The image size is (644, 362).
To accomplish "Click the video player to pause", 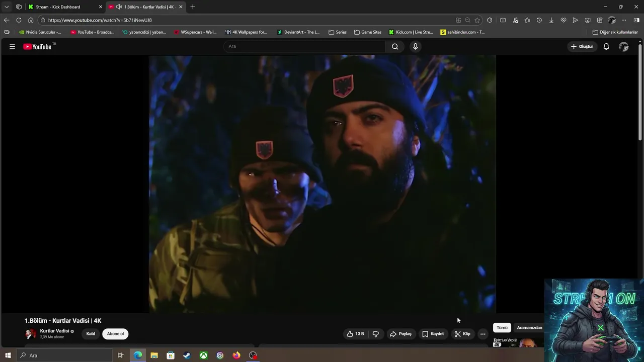I will 322,184.
